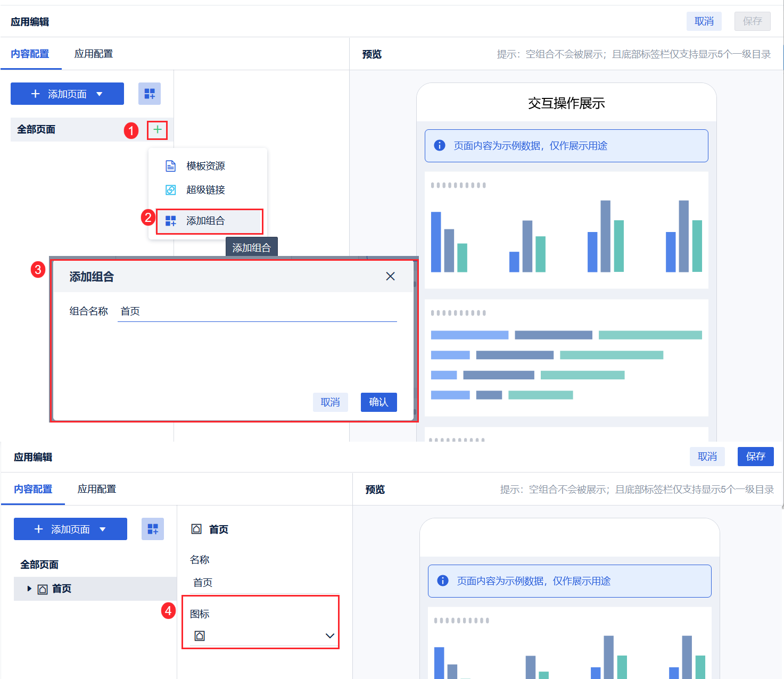
Task: Close the 添加组合 dialog with the X
Action: [390, 276]
